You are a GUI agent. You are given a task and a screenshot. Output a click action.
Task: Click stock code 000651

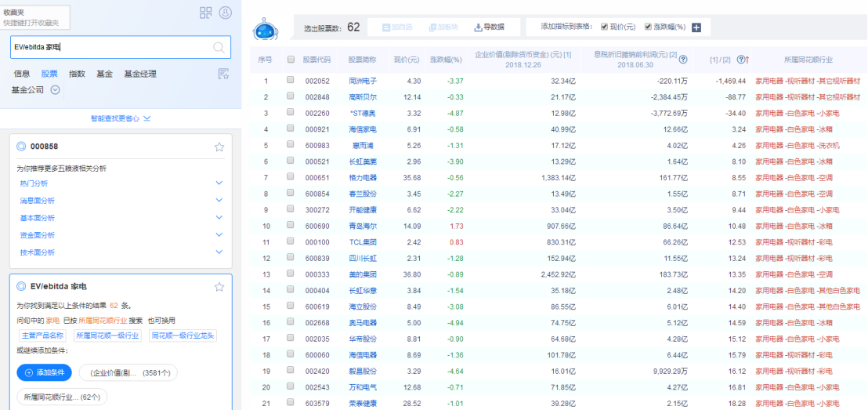tap(317, 178)
